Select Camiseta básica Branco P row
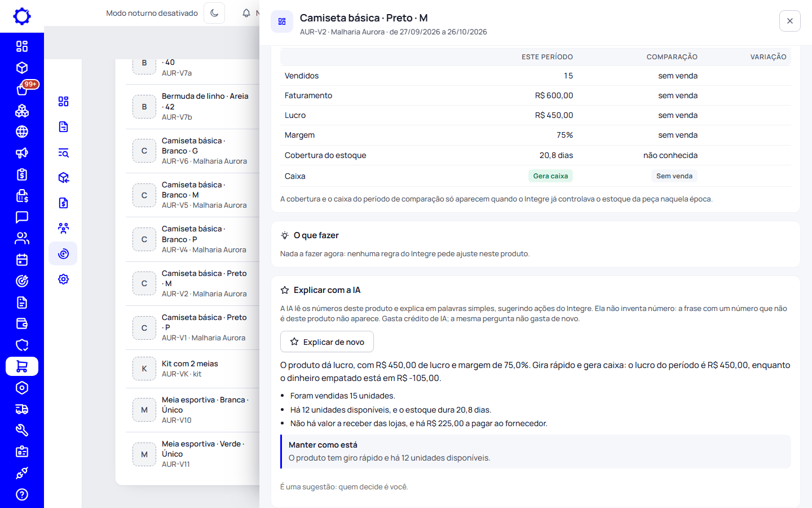This screenshot has width=812, height=508. (192, 239)
